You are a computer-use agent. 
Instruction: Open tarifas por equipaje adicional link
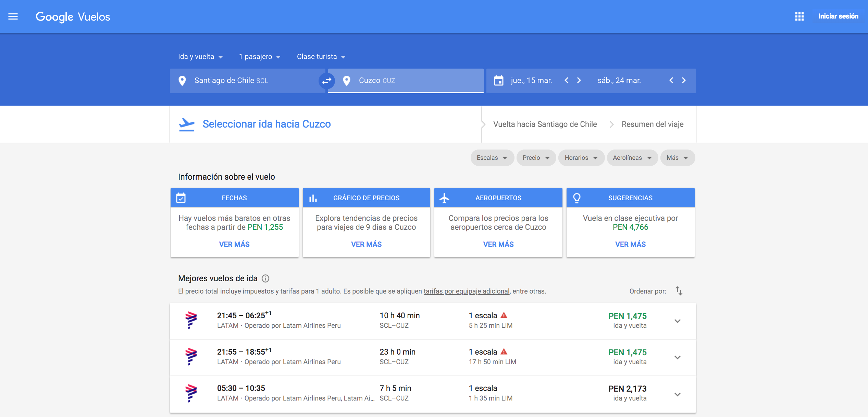(466, 291)
